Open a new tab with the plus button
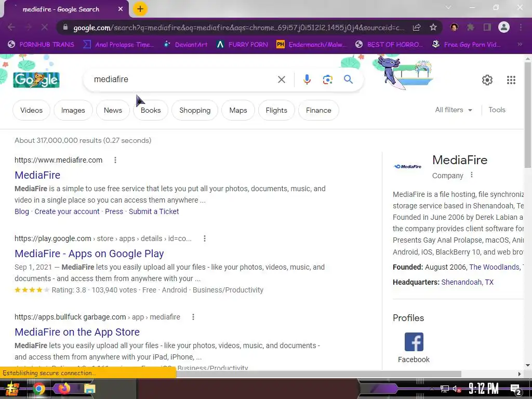532x399 pixels. [140, 9]
